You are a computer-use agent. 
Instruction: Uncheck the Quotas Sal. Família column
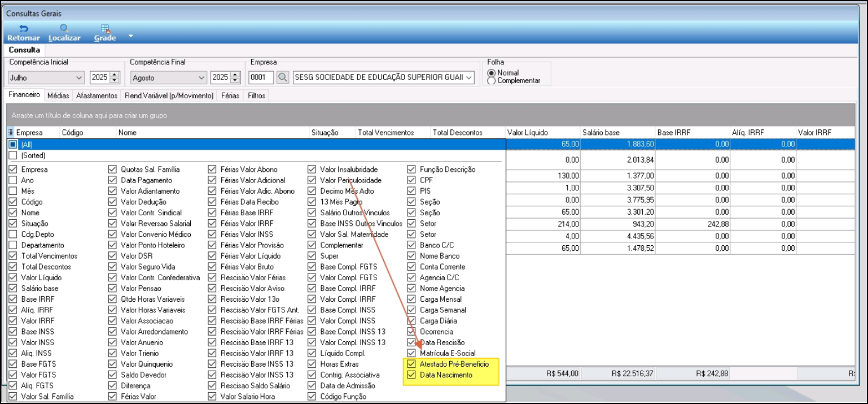(112, 170)
